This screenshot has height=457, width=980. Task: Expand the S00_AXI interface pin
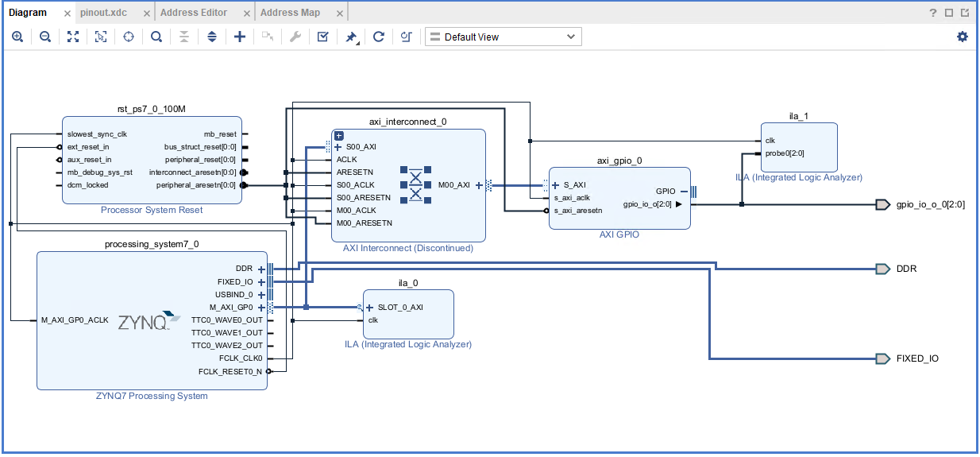[x=339, y=147]
